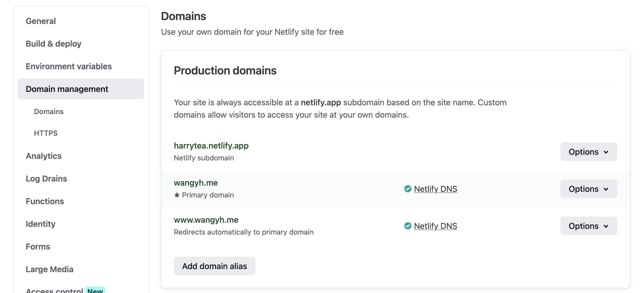Follow the www.wangyh.me domain link
The image size is (644, 293).
pyautogui.click(x=206, y=220)
